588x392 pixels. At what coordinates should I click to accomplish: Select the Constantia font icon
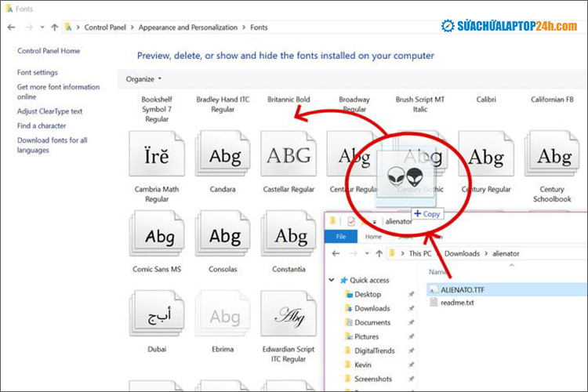point(289,234)
